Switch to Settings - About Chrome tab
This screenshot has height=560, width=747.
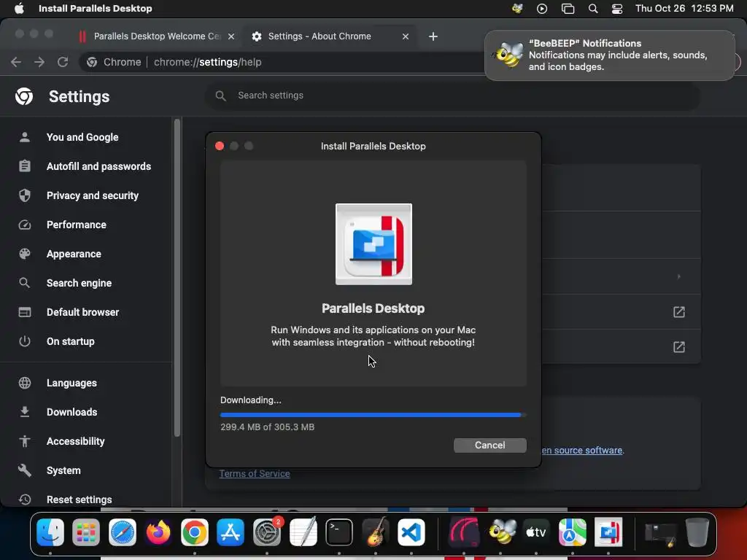click(330, 36)
